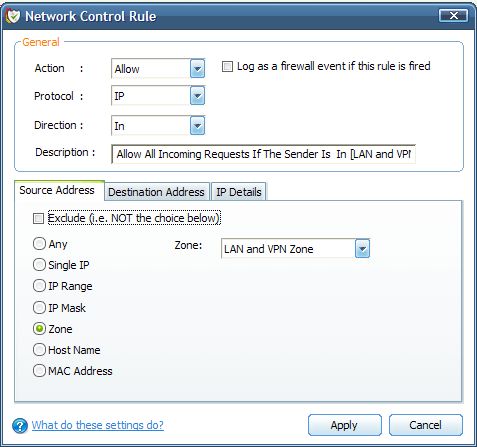Enable logging as a firewall event
The image size is (477, 447).
pos(227,66)
